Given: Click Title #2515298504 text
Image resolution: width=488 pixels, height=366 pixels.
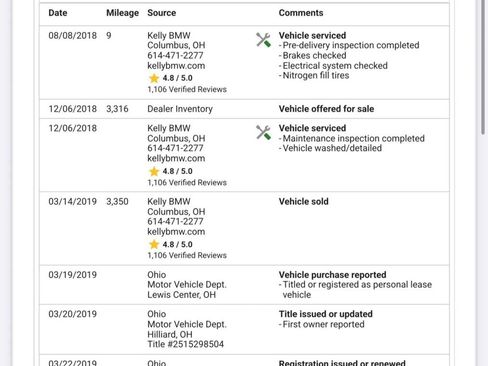Looking at the screenshot, I should coord(185,344).
